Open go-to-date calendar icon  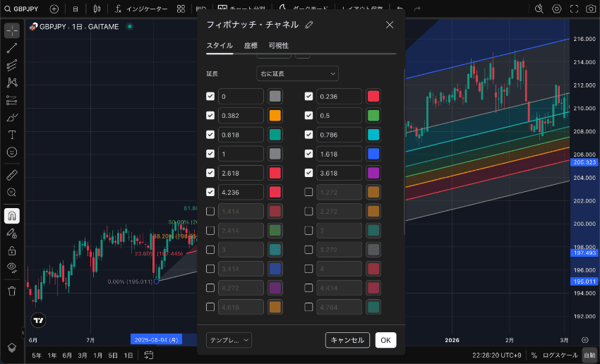pyautogui.click(x=149, y=356)
